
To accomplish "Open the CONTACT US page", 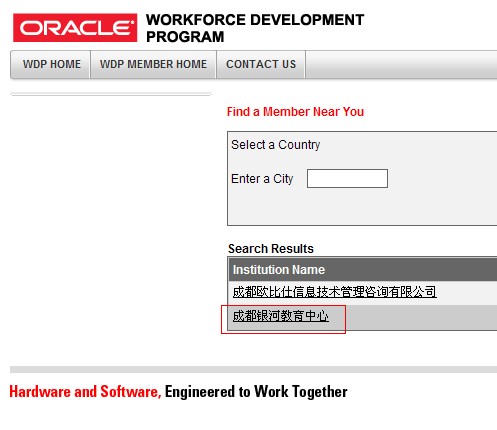I will point(261,64).
